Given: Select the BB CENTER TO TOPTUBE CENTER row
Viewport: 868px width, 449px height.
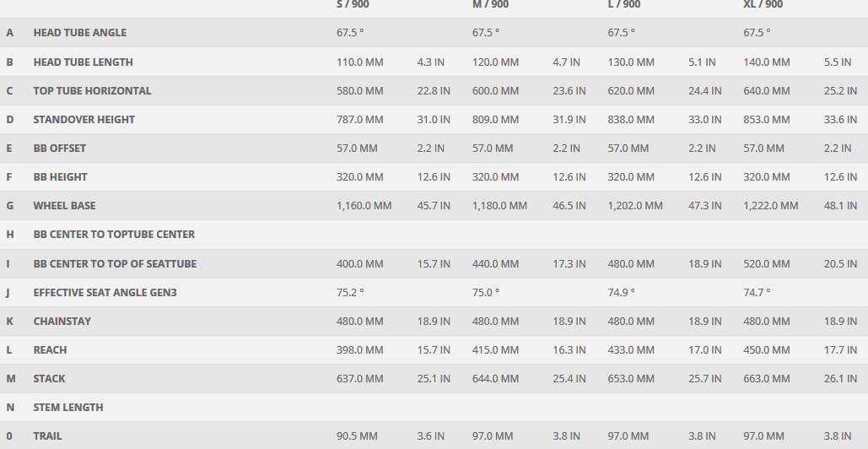Looking at the screenshot, I should pyautogui.click(x=114, y=235).
